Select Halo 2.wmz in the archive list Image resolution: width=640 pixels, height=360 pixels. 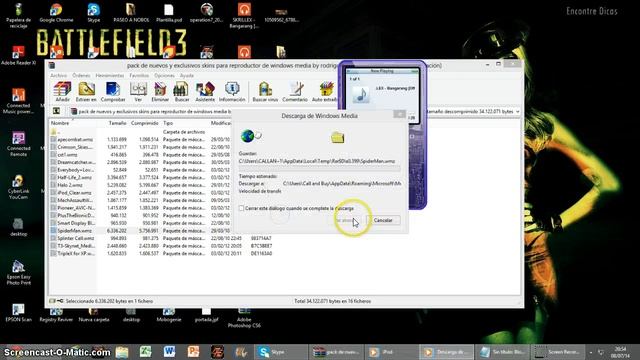pos(71,185)
